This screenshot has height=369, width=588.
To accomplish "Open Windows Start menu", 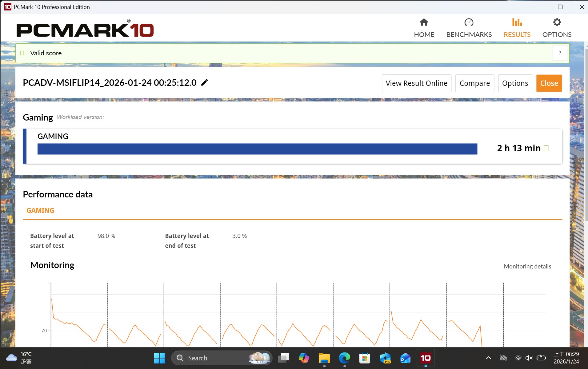I will pyautogui.click(x=159, y=358).
